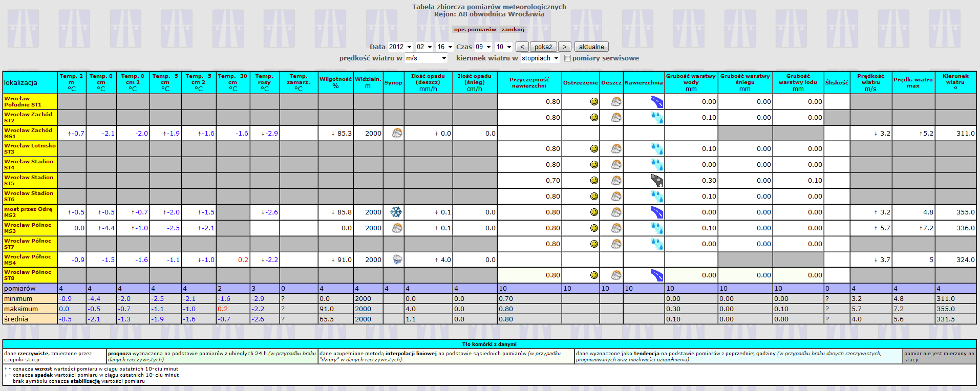Click the red 0.2 temperature value in MS4 row
Image resolution: width=980 pixels, height=391 pixels.
coord(243,259)
